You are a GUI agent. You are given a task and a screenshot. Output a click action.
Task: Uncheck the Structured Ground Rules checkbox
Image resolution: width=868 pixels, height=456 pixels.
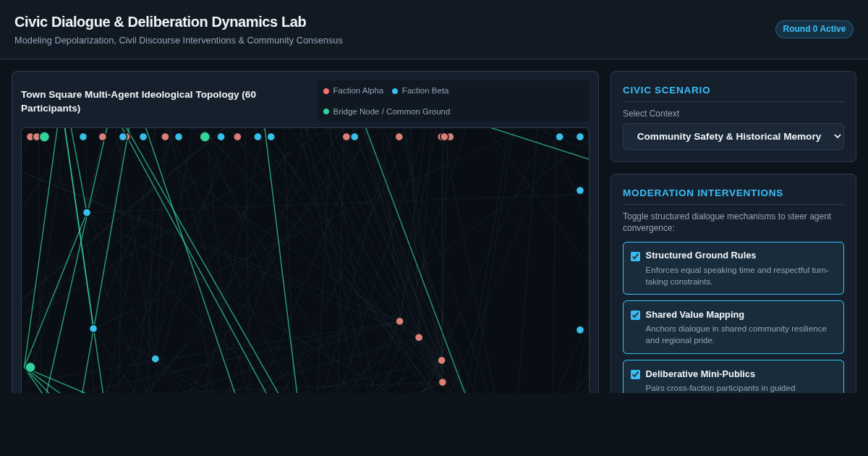[x=635, y=256]
